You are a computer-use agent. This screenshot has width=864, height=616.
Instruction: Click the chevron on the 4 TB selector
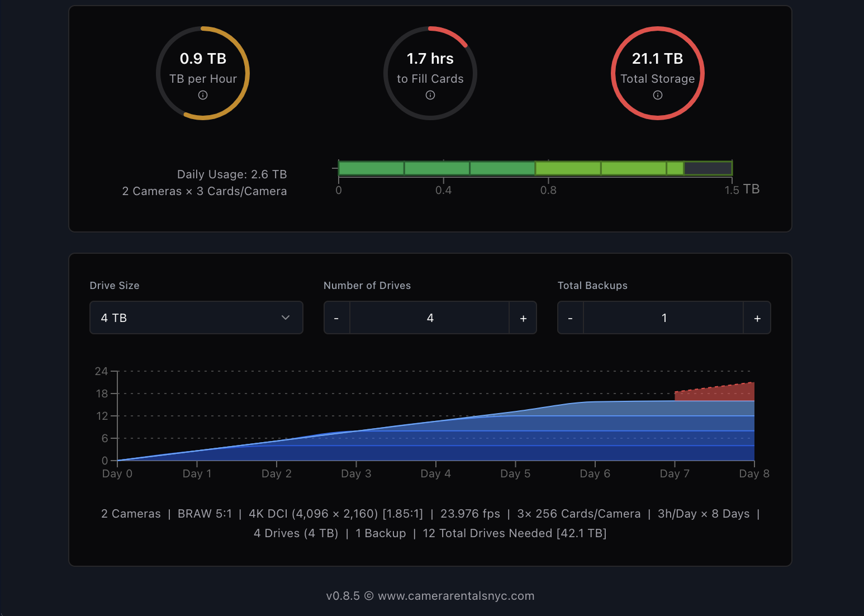pos(286,318)
